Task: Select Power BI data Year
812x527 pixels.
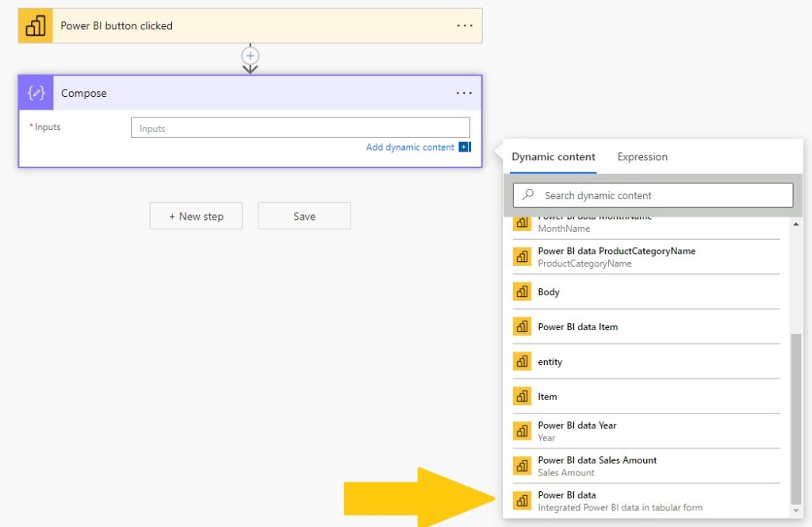Action: [646, 431]
